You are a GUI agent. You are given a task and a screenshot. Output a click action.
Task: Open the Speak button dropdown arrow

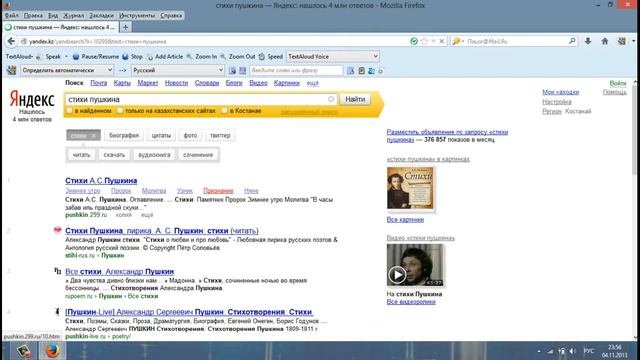pyautogui.click(x=67, y=56)
